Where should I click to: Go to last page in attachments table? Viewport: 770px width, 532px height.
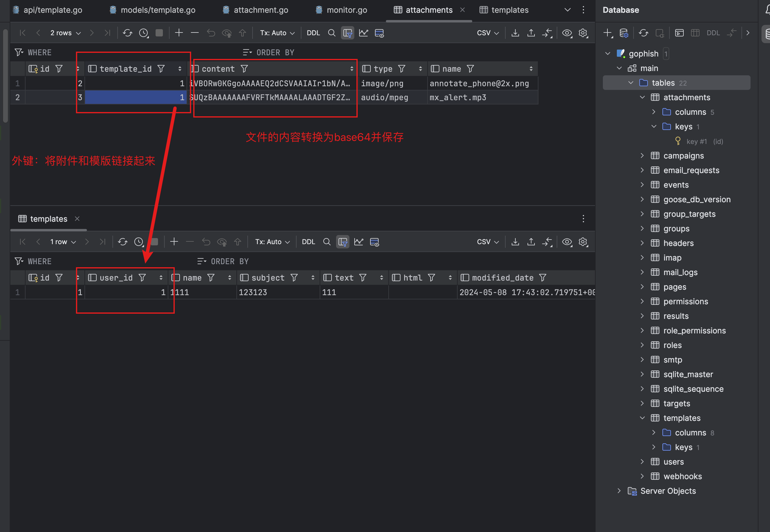(107, 33)
